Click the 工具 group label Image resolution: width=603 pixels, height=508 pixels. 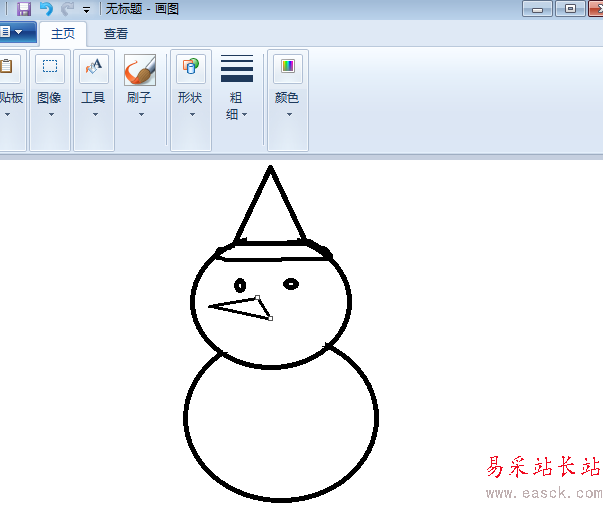(x=93, y=98)
